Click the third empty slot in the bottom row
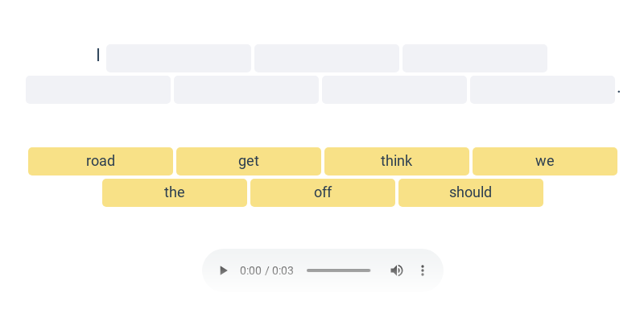644x322 pixels. [394, 89]
